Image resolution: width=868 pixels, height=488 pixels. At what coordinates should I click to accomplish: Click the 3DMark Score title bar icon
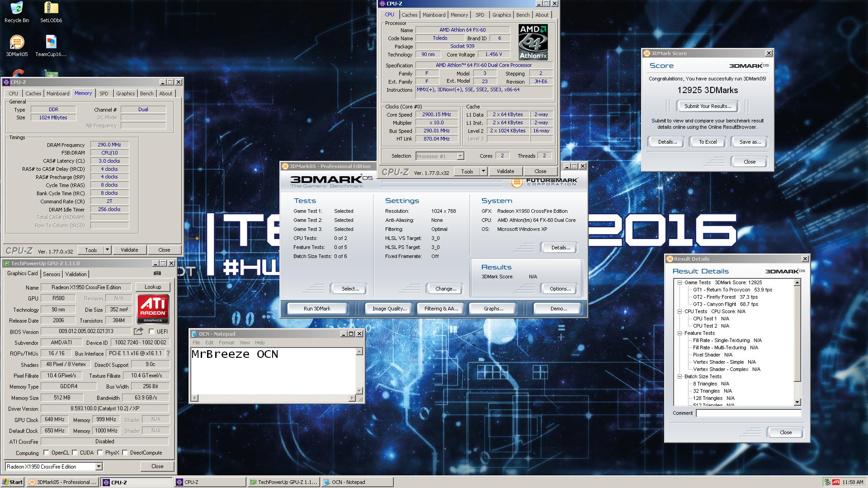(x=647, y=53)
